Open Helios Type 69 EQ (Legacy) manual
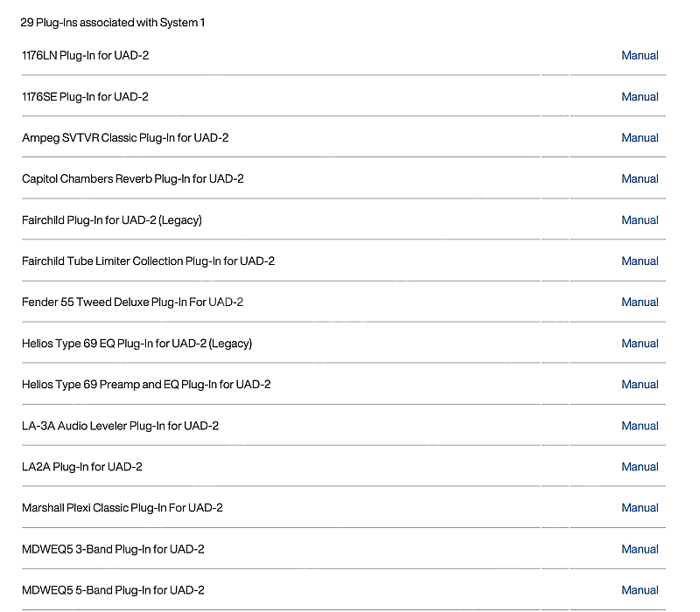The width and height of the screenshot is (700, 612). pyautogui.click(x=640, y=344)
